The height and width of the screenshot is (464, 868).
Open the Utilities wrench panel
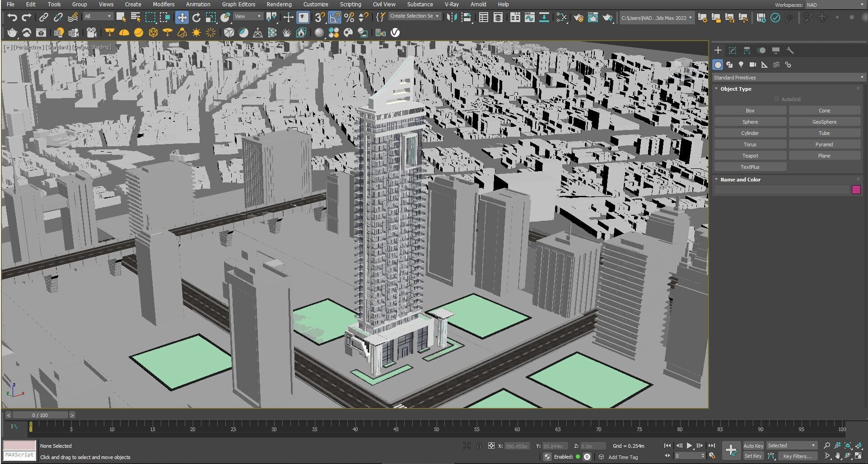click(790, 50)
